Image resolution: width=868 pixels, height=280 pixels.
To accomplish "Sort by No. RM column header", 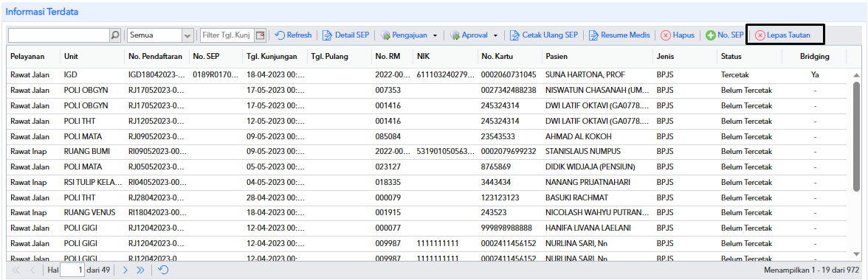I will click(392, 56).
